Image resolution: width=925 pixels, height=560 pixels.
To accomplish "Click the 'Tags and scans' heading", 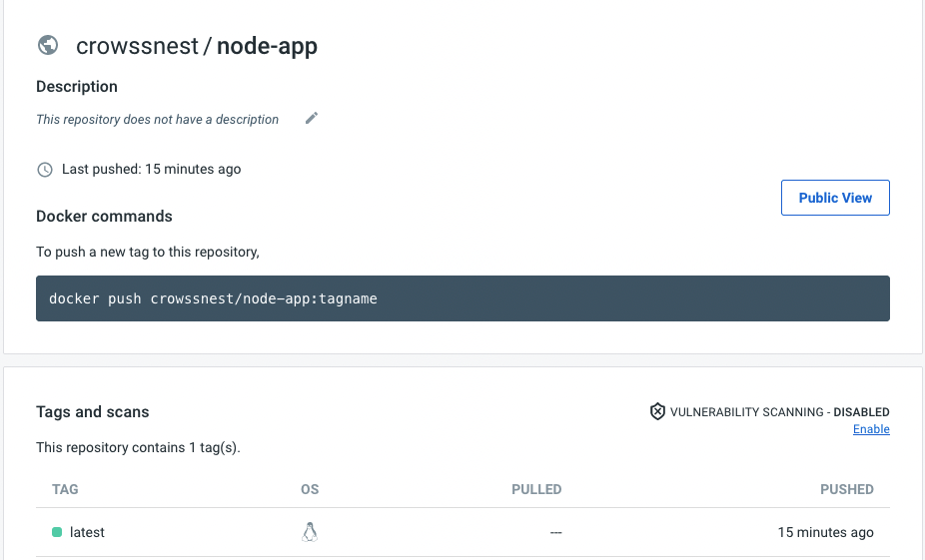I will click(93, 411).
